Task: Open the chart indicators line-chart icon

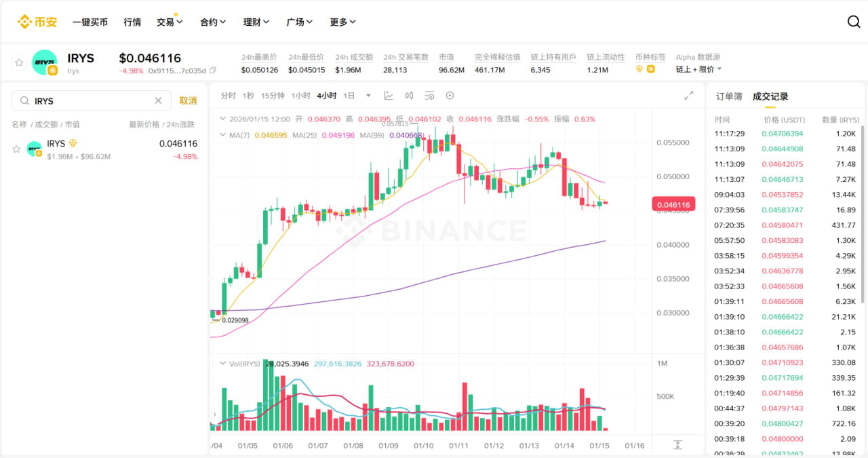Action: (x=389, y=96)
